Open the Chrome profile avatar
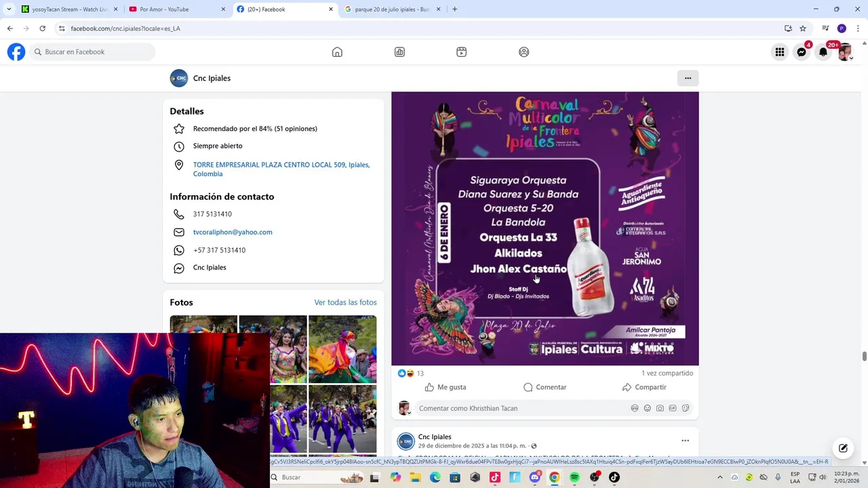 (842, 28)
